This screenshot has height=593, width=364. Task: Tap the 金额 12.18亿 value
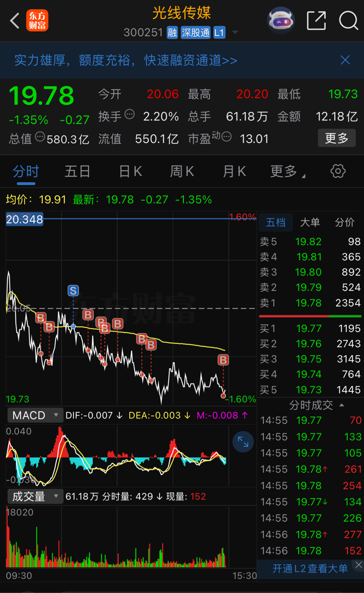pos(337,116)
